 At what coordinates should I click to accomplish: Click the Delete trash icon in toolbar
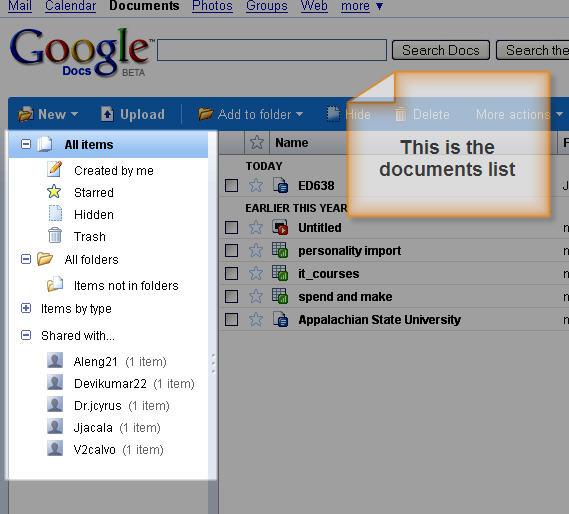[x=401, y=114]
